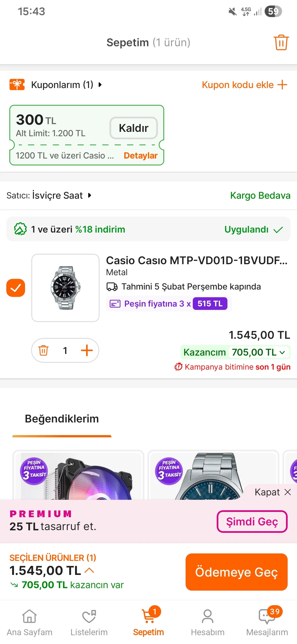The width and height of the screenshot is (297, 644).
Task: Tap the empty-cart trash icon in header
Action: click(x=281, y=43)
